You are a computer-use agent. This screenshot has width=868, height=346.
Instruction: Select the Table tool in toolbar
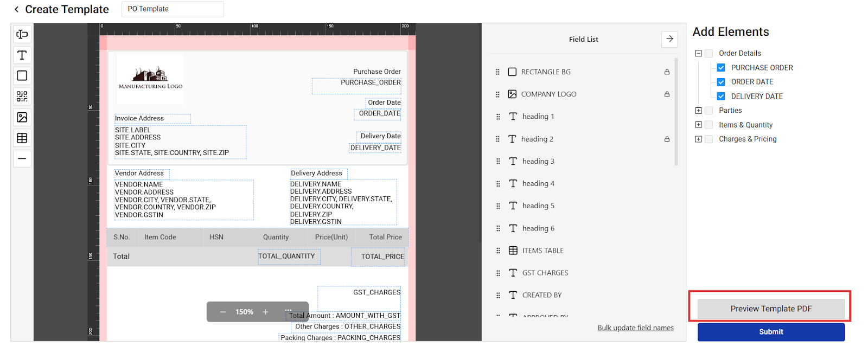22,138
